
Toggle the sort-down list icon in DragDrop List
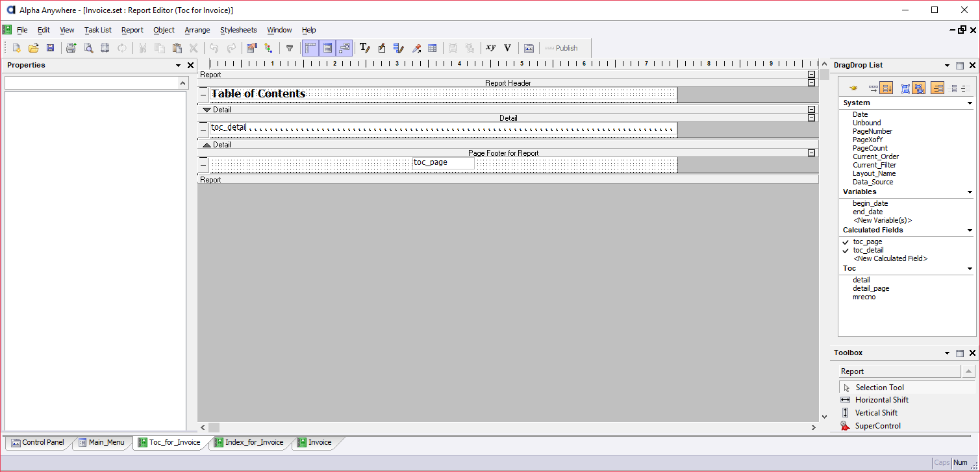[x=886, y=88]
